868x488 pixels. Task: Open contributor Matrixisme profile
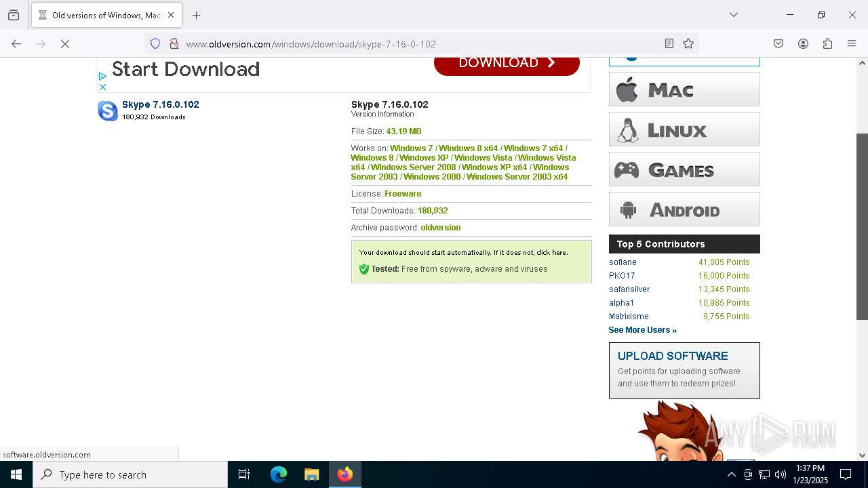coord(629,317)
